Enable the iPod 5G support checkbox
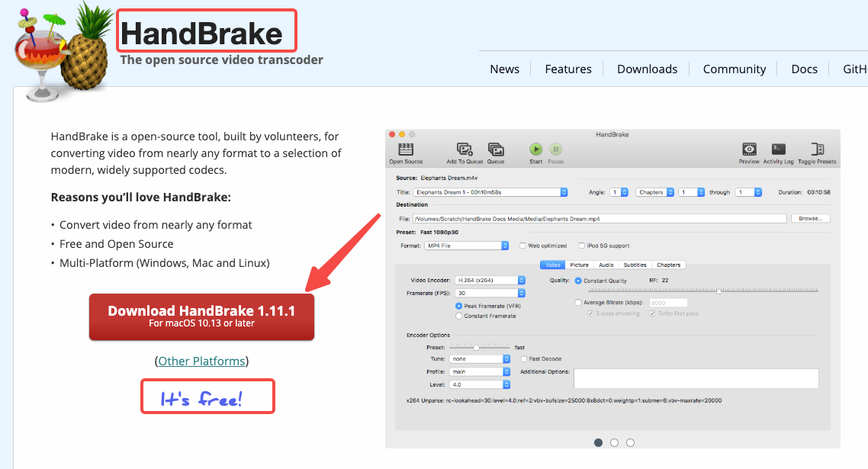 pyautogui.click(x=581, y=246)
